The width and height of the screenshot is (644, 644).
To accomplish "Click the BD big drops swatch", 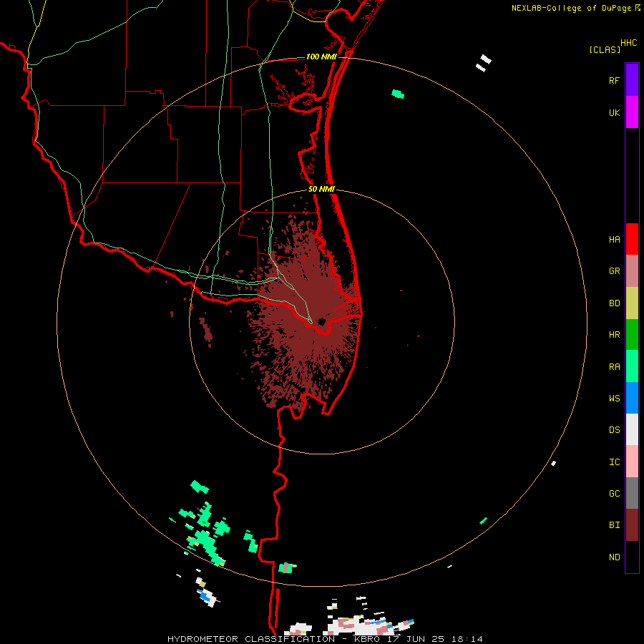I will [632, 303].
